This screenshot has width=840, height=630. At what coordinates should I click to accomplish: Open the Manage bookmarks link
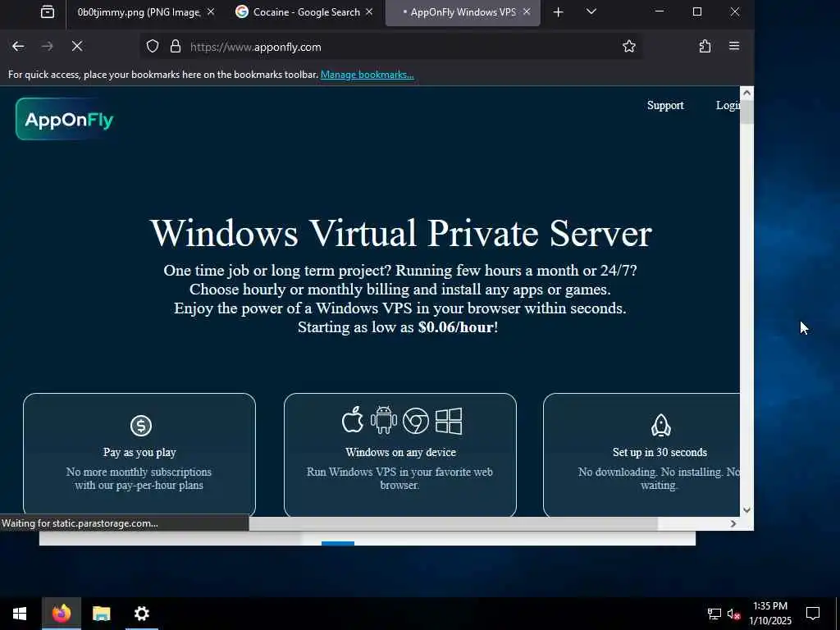367,75
